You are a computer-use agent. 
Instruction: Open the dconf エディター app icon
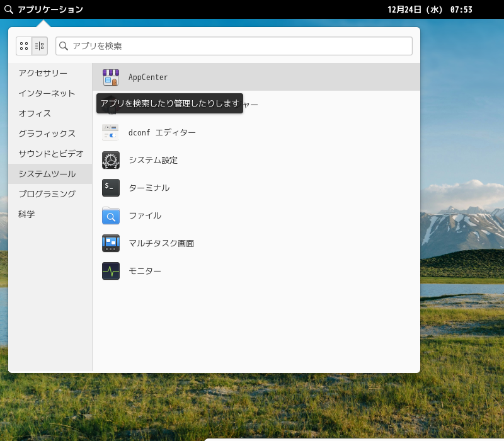coord(111,132)
